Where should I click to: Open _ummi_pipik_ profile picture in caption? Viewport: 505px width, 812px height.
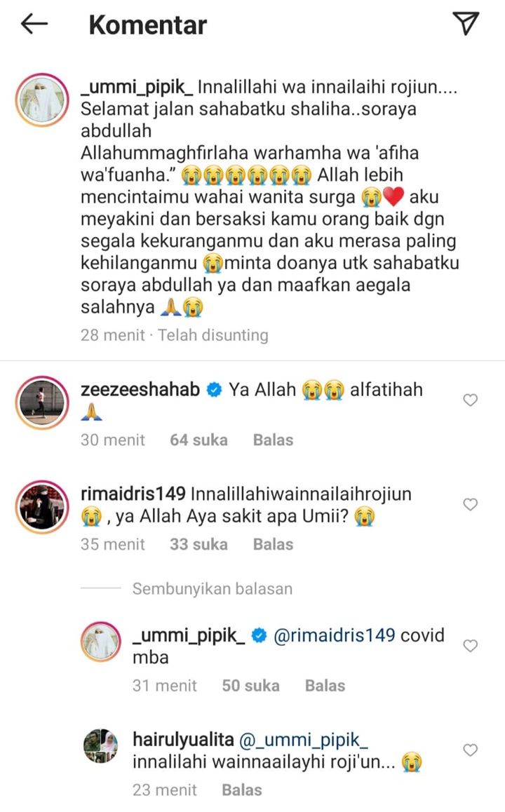pyautogui.click(x=42, y=100)
